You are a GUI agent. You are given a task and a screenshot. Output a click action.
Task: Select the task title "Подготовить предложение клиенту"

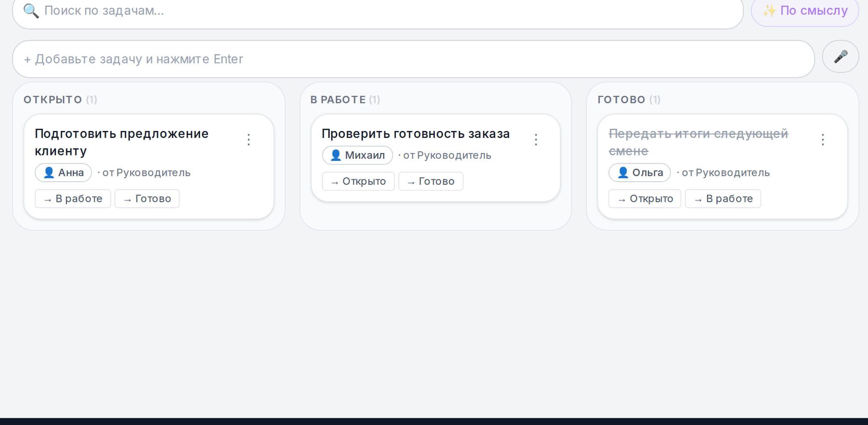[122, 142]
